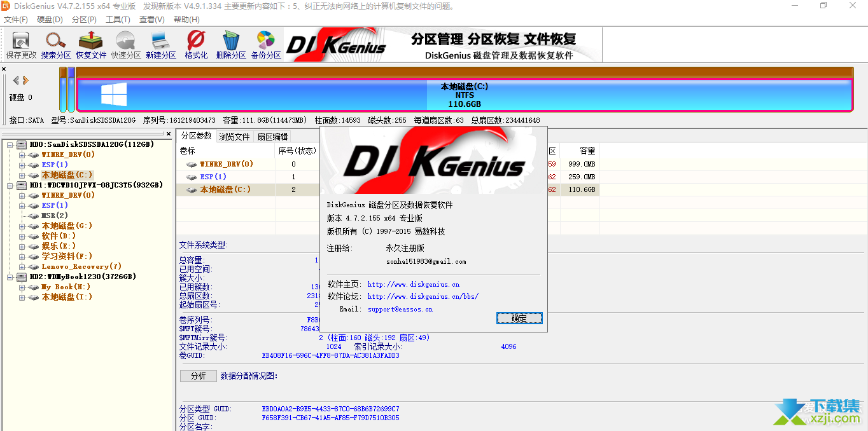Select 本地磁盘(C:) in the disk tree
Viewport: 868px width, 431px height.
coord(67,175)
